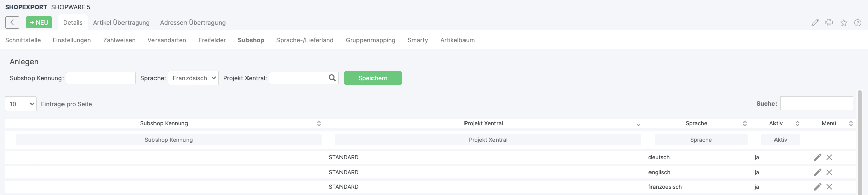Screen dimensions: 868x195
Task: Delete the englisch subshop row
Action: point(829,172)
